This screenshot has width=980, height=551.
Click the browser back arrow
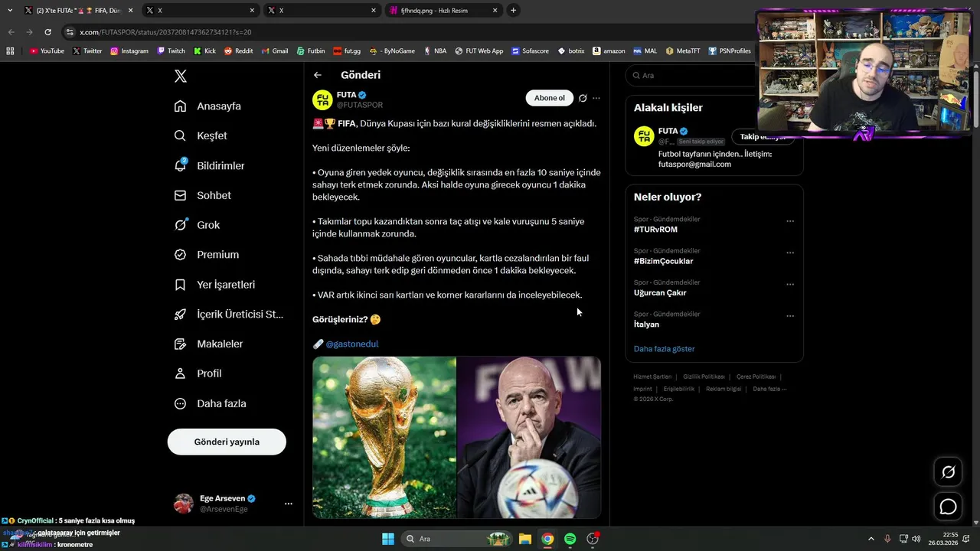click(x=11, y=32)
